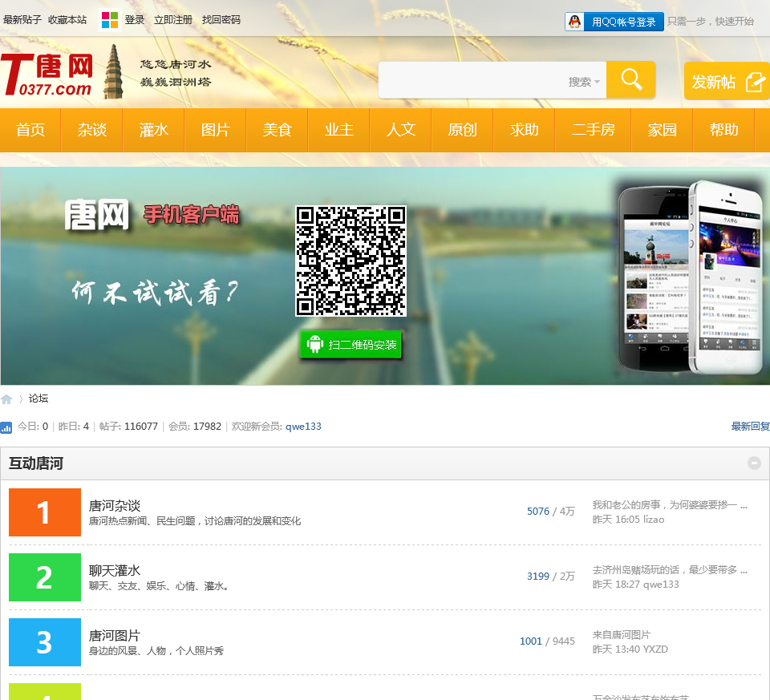The height and width of the screenshot is (700, 770).
Task: Open user lizao profile
Action: click(x=654, y=520)
